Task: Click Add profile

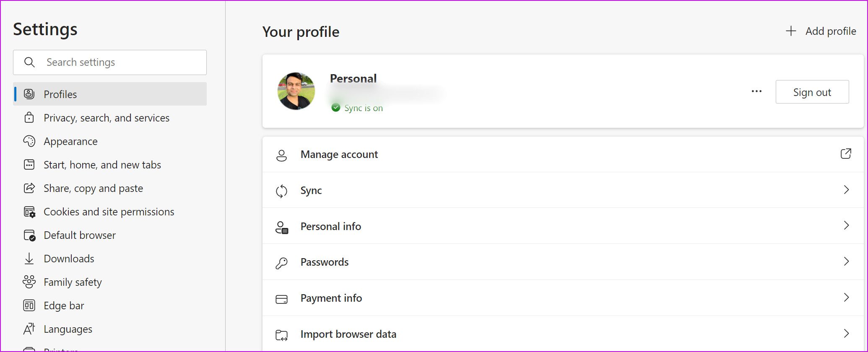Action: pos(821,31)
